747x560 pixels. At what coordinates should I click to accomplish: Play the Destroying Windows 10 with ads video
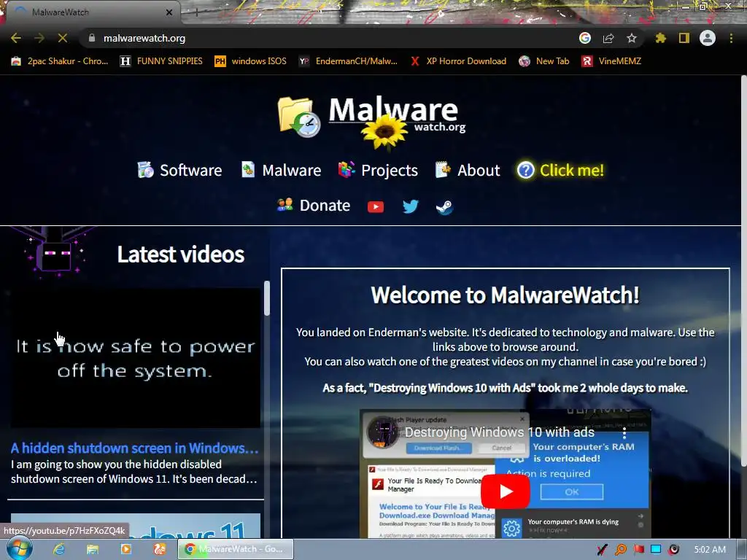[x=505, y=491]
